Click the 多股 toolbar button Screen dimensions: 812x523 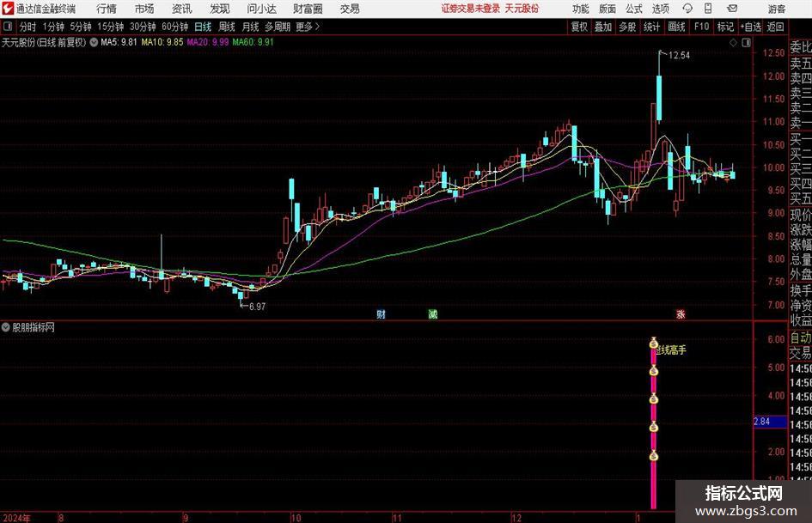click(x=627, y=27)
